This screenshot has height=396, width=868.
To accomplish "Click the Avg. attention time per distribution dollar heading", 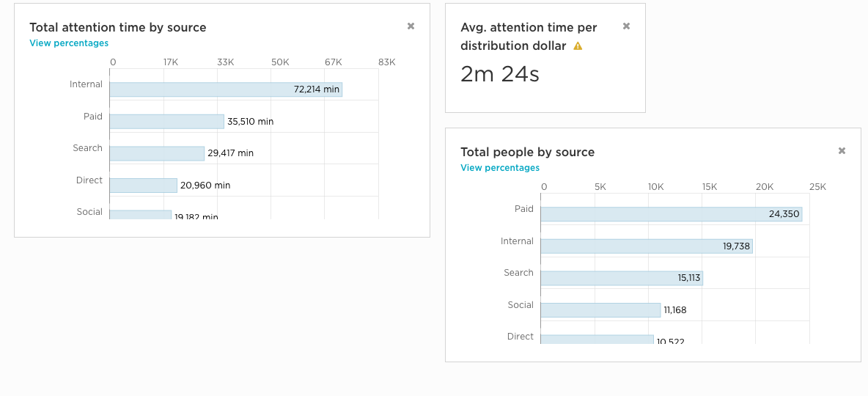I will coord(529,37).
